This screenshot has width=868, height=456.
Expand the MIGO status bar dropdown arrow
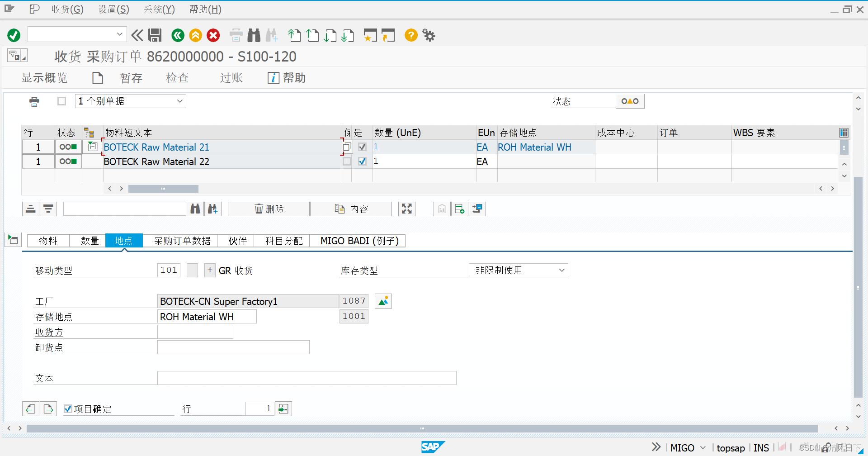(703, 448)
